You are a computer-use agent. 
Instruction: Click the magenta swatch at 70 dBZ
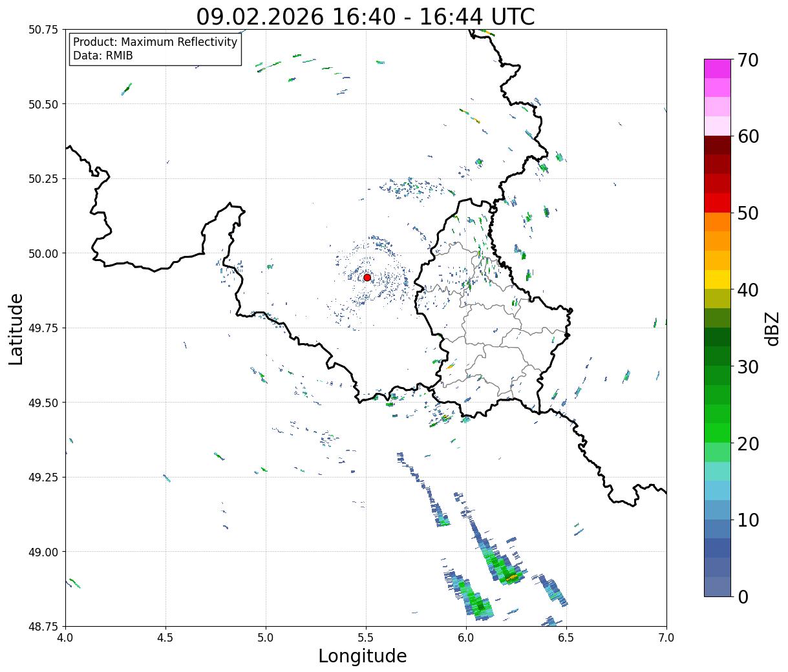(718, 68)
